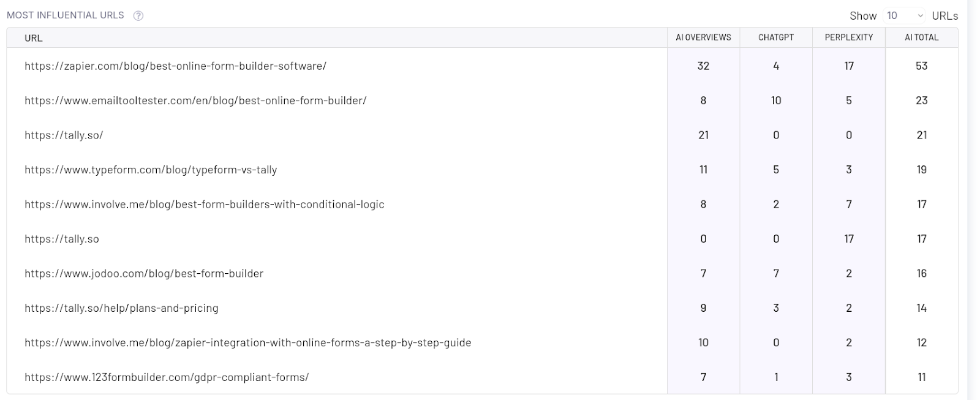This screenshot has height=400, width=980.
Task: Sort by ChatGPT column header
Action: pyautogui.click(x=776, y=37)
